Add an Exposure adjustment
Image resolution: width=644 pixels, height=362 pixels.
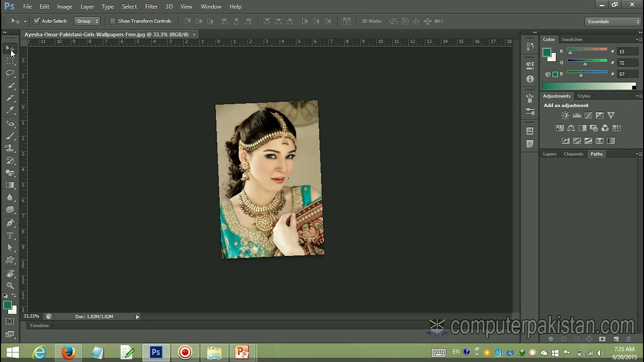599,115
